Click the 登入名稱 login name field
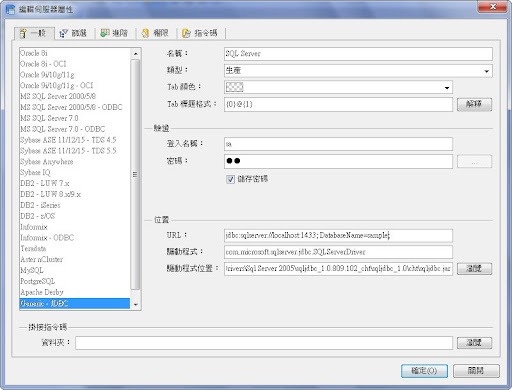 pos(338,144)
